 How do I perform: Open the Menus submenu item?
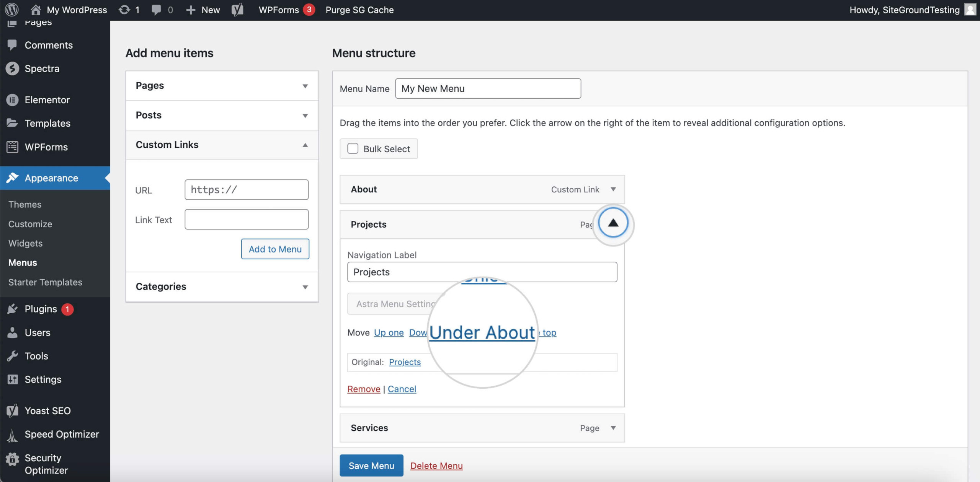click(23, 263)
